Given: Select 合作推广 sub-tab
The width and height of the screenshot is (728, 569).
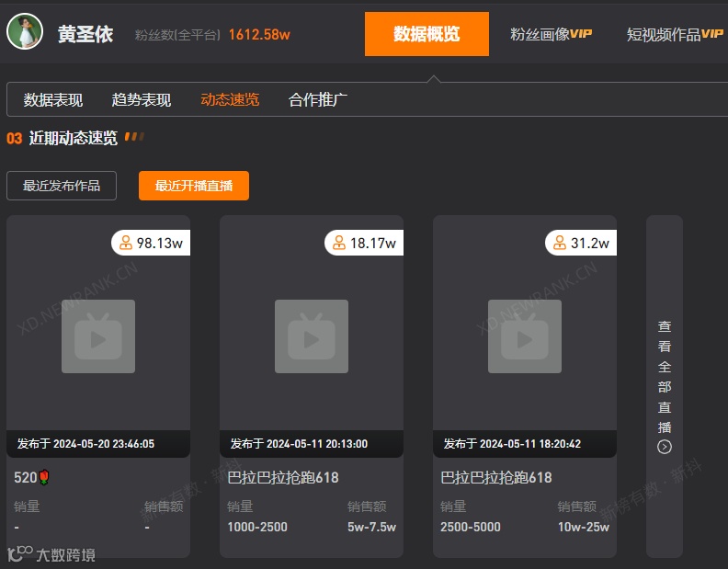Looking at the screenshot, I should pyautogui.click(x=318, y=99).
